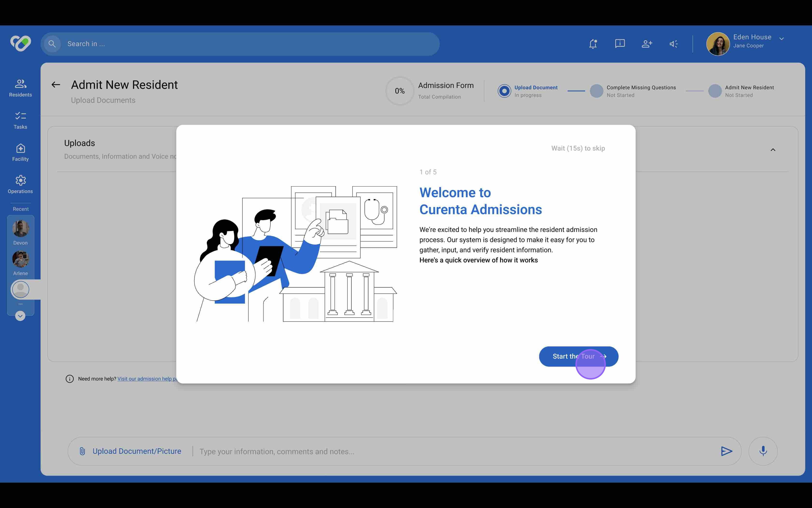
Task: Open notifications bell icon
Action: pos(593,44)
